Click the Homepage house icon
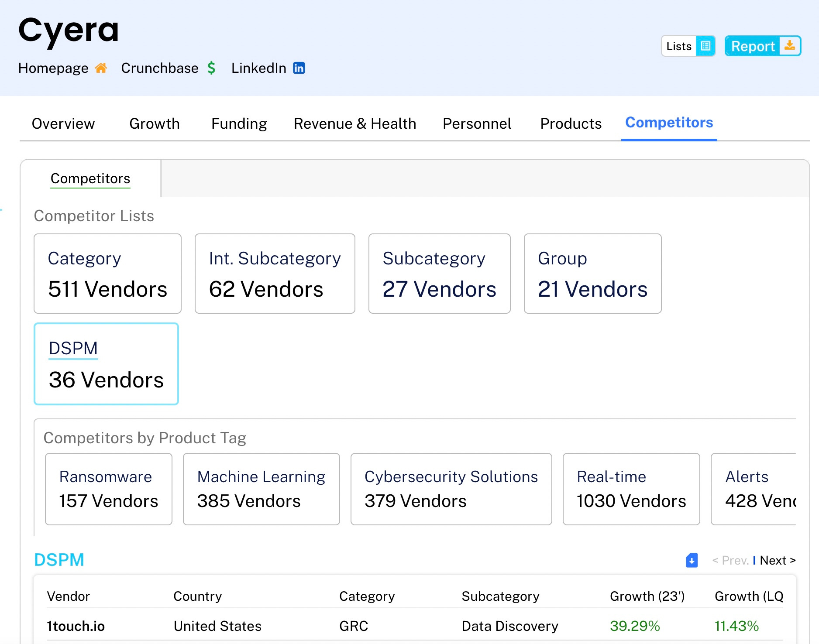This screenshot has height=644, width=819. pos(101,68)
